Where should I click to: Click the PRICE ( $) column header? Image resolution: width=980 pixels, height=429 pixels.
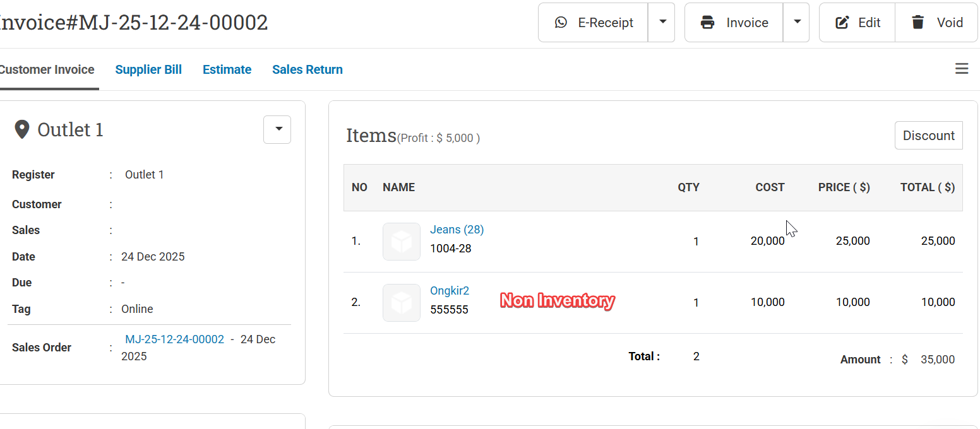click(x=844, y=187)
